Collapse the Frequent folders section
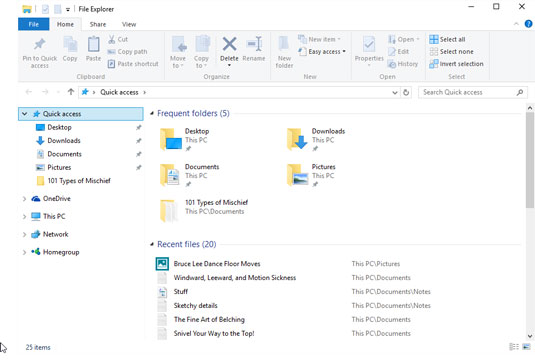This screenshot has height=360, width=535. [152, 113]
